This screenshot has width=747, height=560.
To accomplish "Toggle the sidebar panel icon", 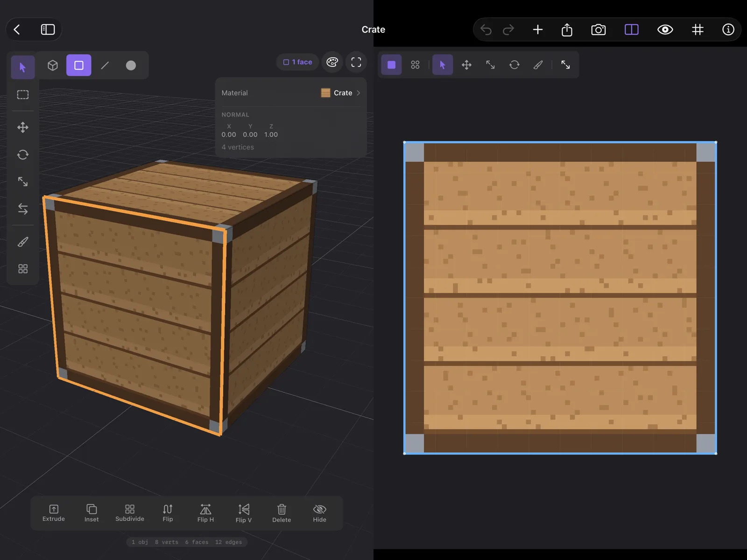I will [48, 29].
